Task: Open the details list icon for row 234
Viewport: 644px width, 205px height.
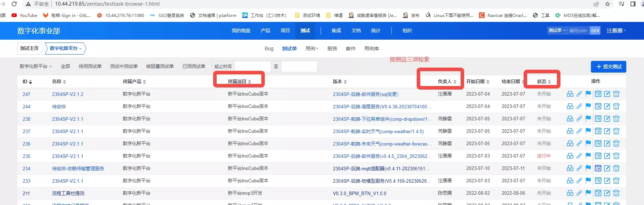Action: (598, 169)
